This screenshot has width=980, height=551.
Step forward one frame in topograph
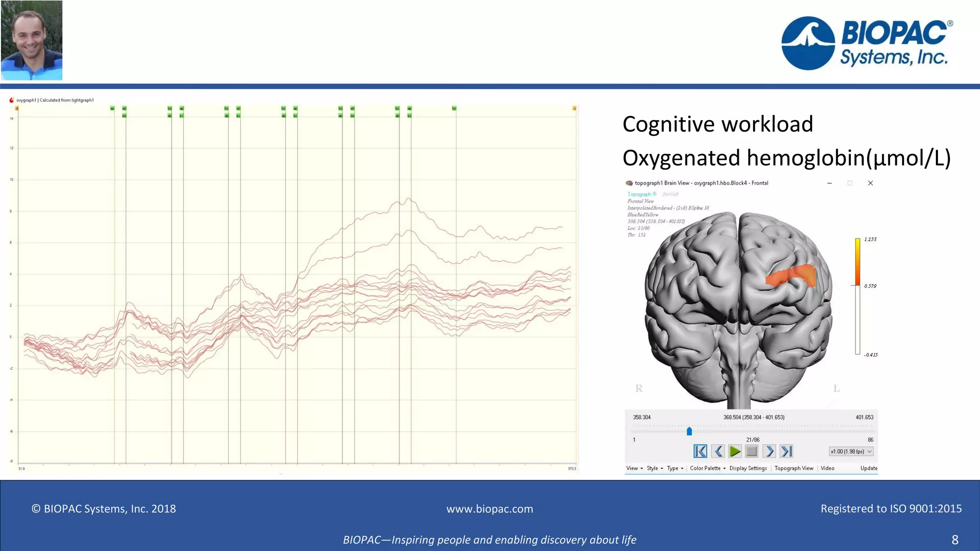coord(769,451)
